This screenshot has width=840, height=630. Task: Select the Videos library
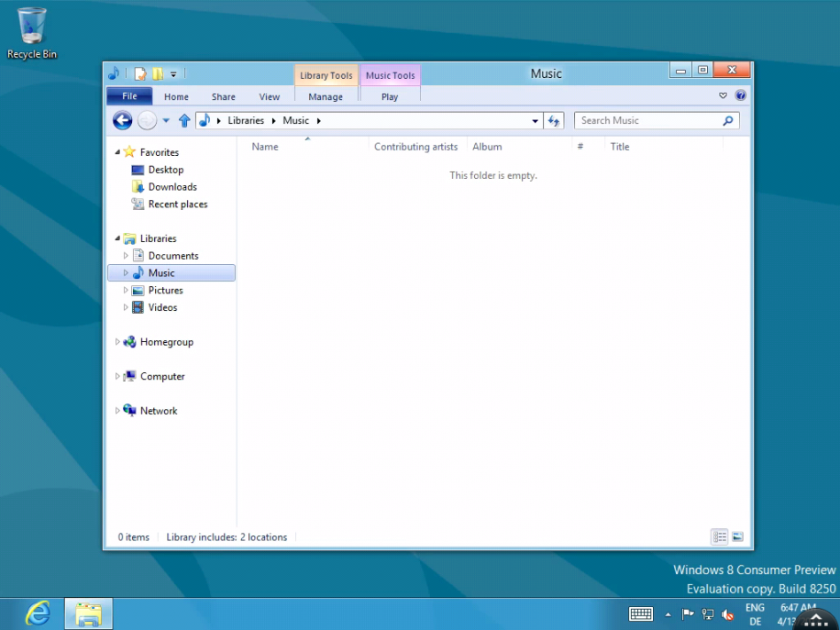tap(163, 307)
